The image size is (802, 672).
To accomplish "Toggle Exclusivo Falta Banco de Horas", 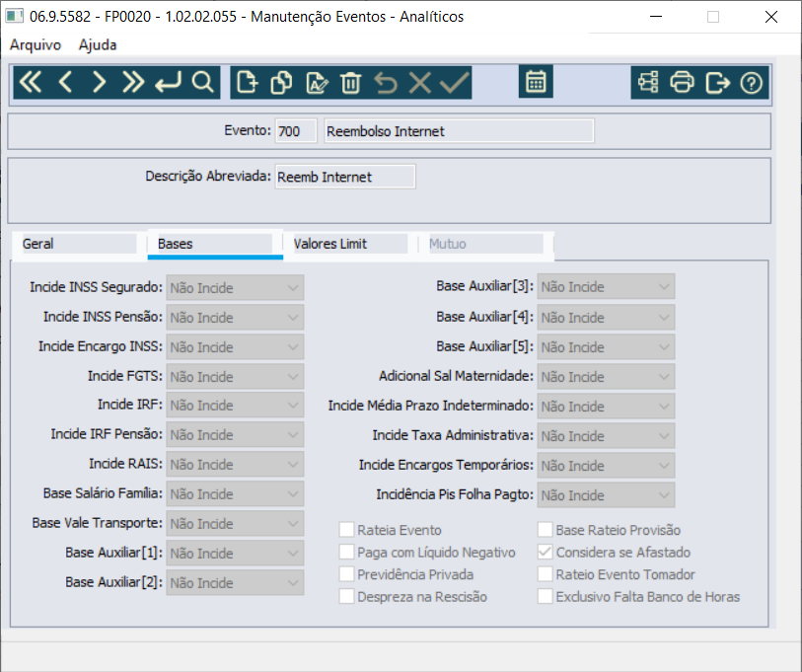I will [x=546, y=596].
